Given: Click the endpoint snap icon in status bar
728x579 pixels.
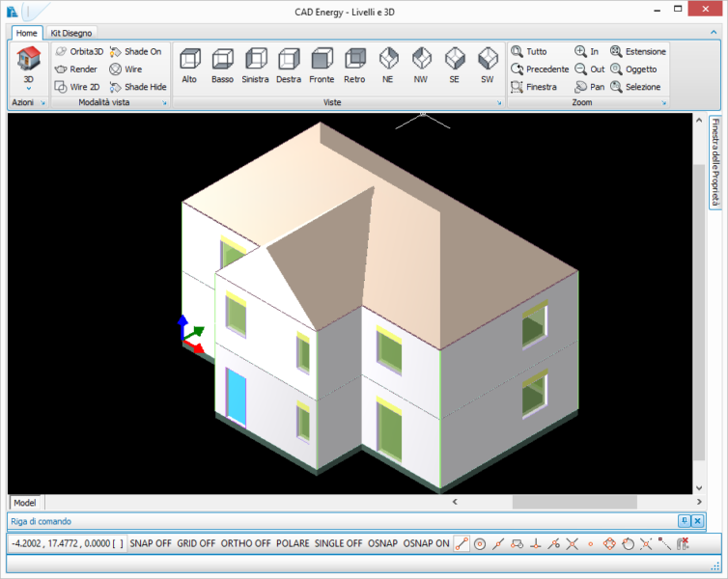Looking at the screenshot, I should 462,543.
